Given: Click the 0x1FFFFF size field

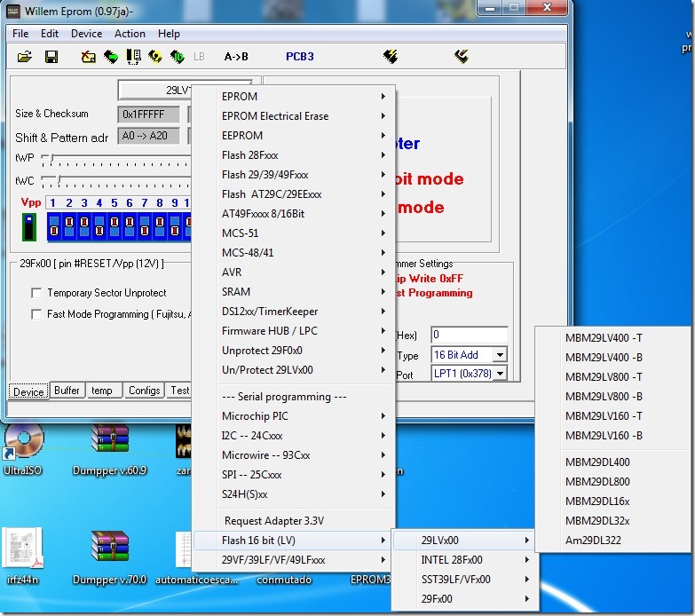Looking at the screenshot, I should point(149,115).
